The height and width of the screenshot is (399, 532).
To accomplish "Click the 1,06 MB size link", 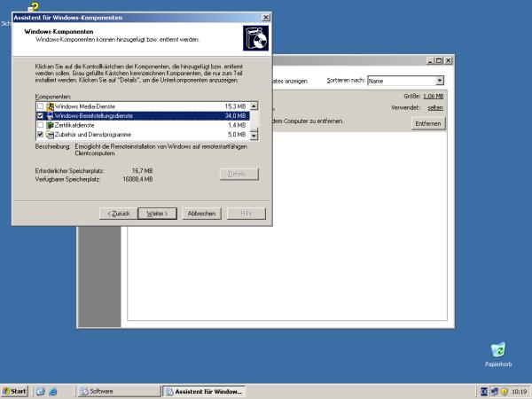I will pyautogui.click(x=434, y=96).
